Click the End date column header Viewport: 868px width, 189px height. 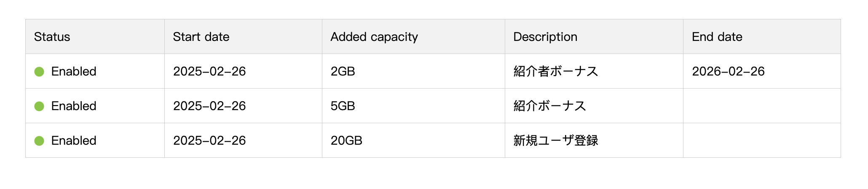click(717, 37)
